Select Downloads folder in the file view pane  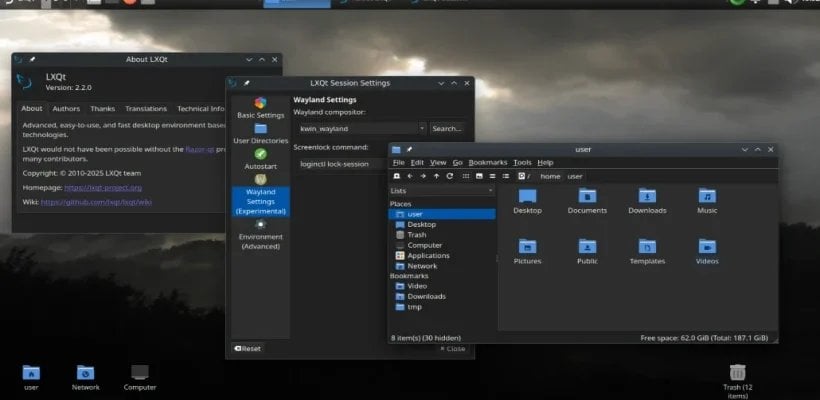[x=647, y=201]
